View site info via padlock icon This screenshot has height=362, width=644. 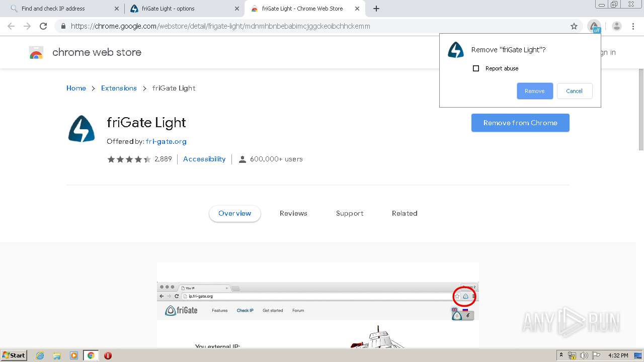[63, 26]
